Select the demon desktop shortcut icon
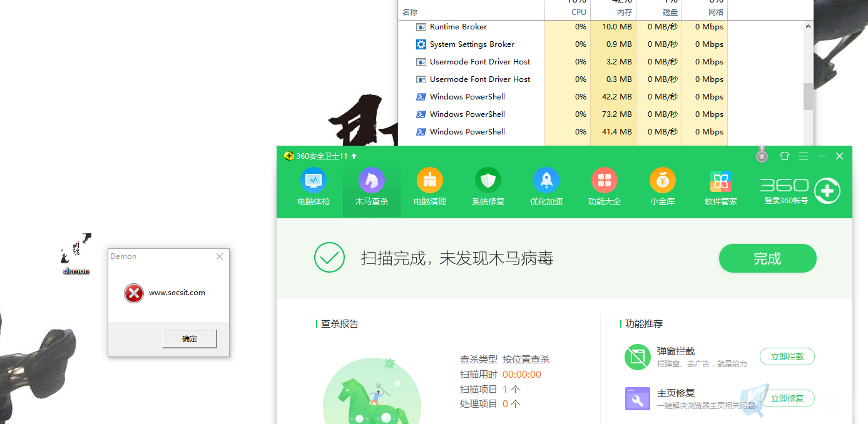The height and width of the screenshot is (424, 868). [76, 253]
